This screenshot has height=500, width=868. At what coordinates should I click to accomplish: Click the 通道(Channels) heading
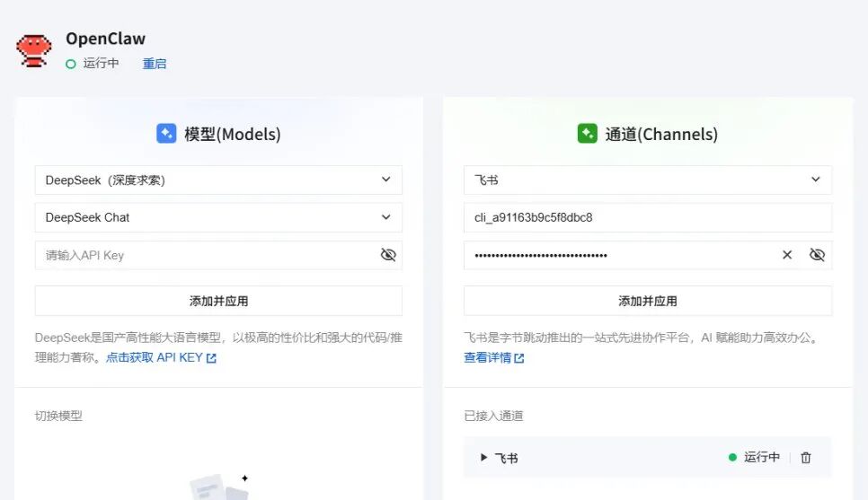[x=661, y=134]
